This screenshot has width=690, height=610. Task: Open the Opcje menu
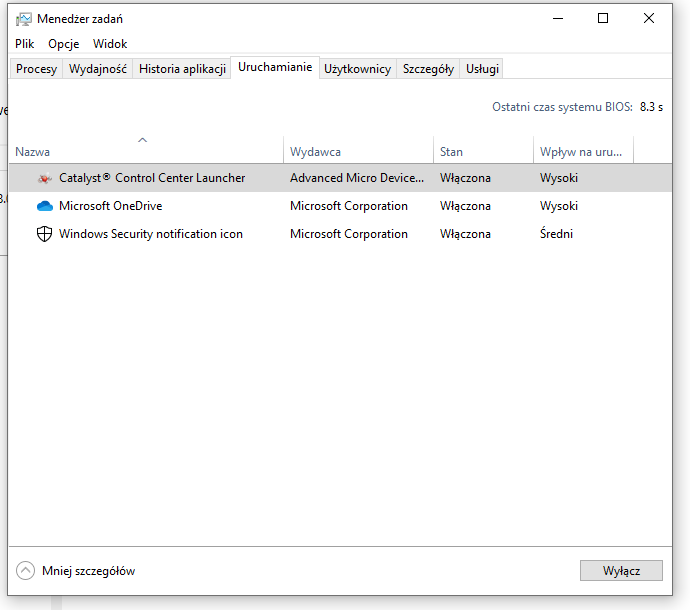click(x=64, y=44)
